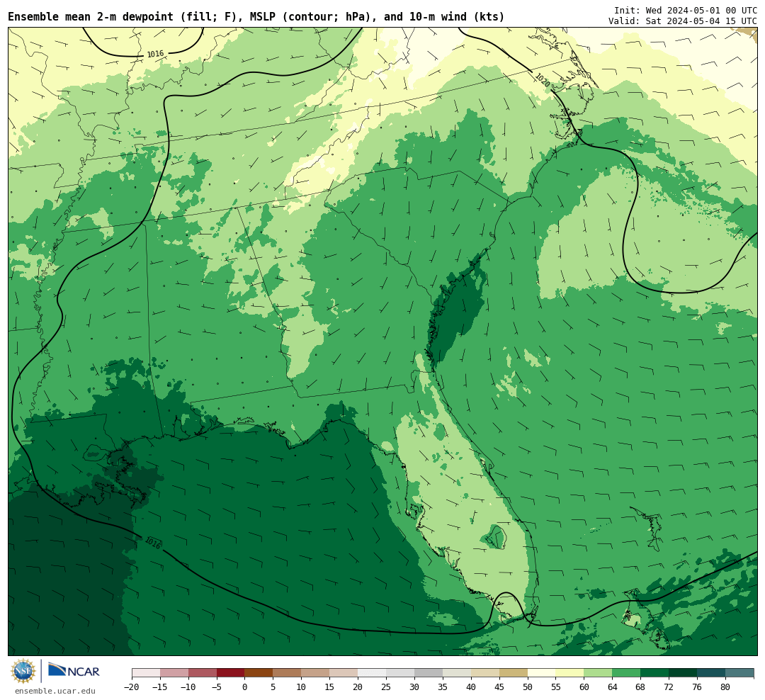Click the colorbar tick label 25

[386, 687]
